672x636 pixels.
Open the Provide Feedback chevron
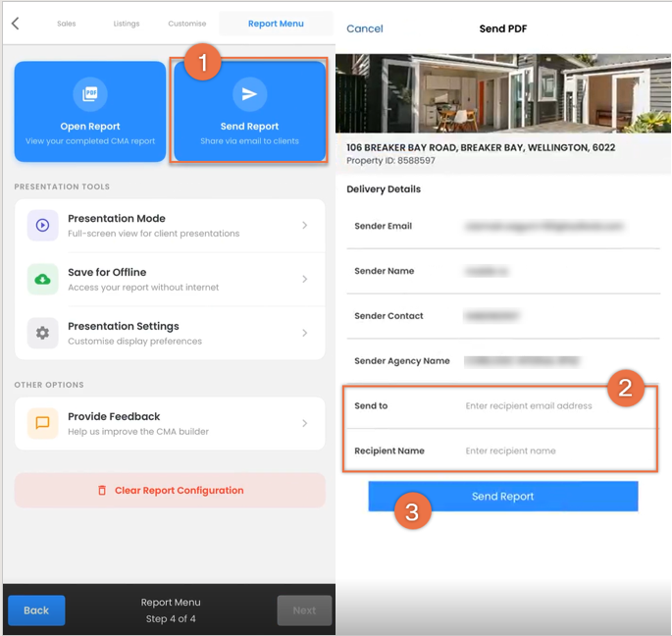coord(305,423)
